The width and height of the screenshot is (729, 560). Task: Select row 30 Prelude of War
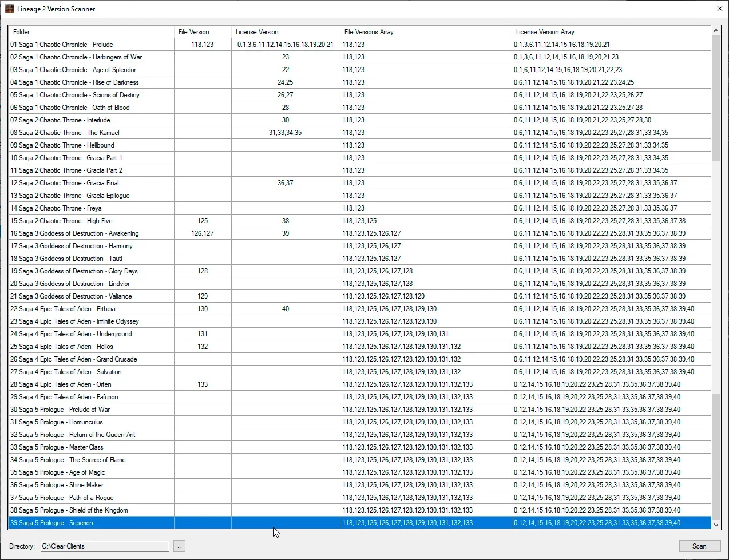click(x=359, y=410)
